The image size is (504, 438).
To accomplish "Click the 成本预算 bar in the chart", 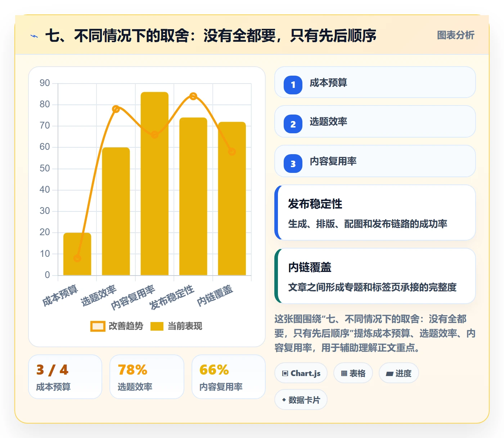I will (77, 254).
